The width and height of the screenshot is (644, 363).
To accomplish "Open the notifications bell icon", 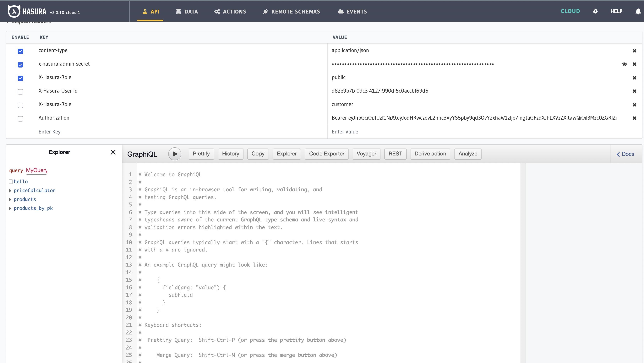I will click(x=638, y=12).
